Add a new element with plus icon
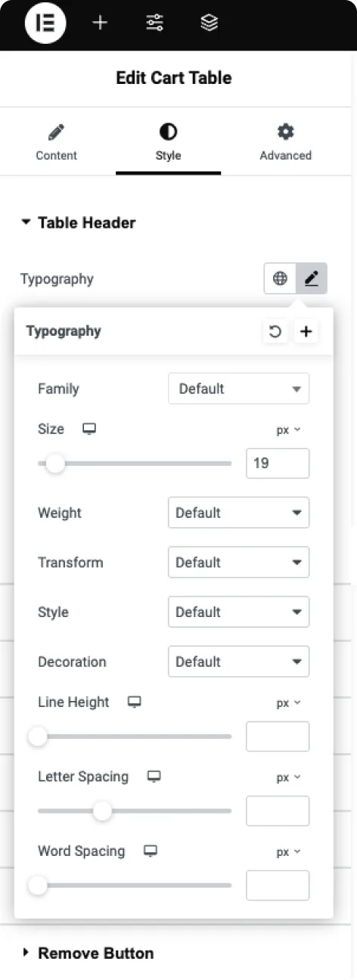 point(100,23)
